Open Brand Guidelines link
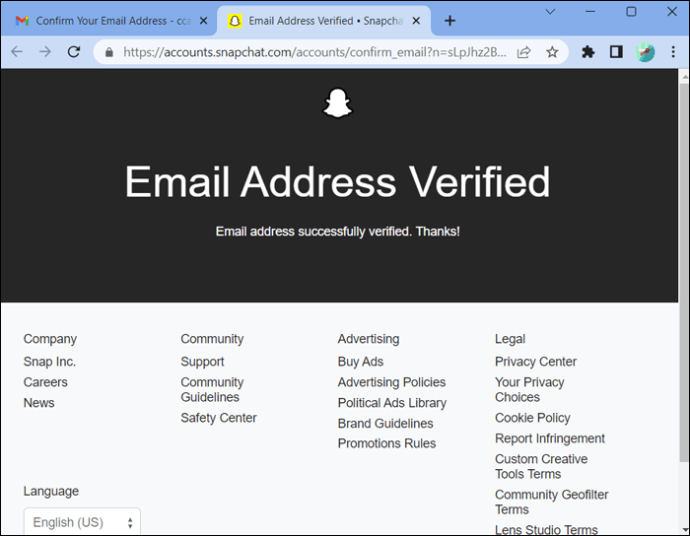690x536 pixels. click(x=385, y=423)
